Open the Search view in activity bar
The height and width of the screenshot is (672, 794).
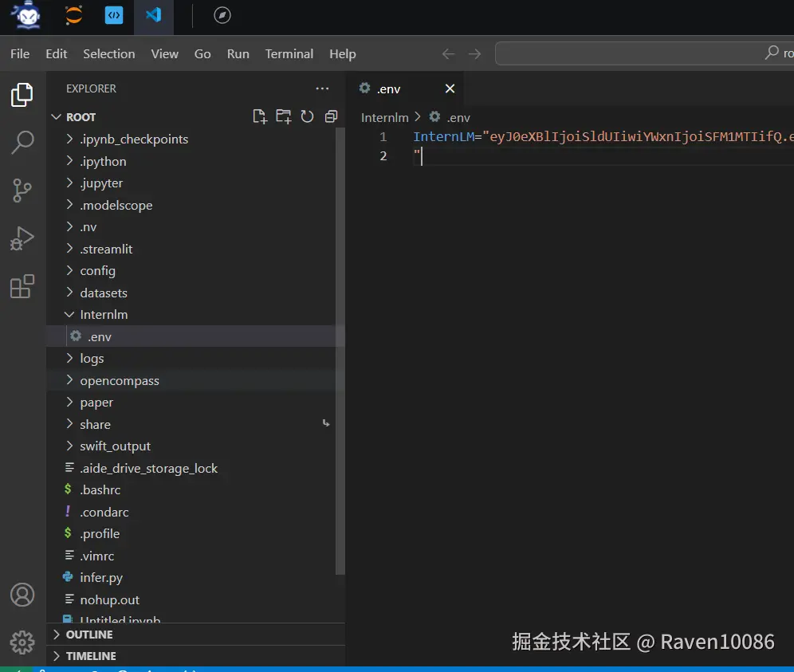tap(22, 143)
